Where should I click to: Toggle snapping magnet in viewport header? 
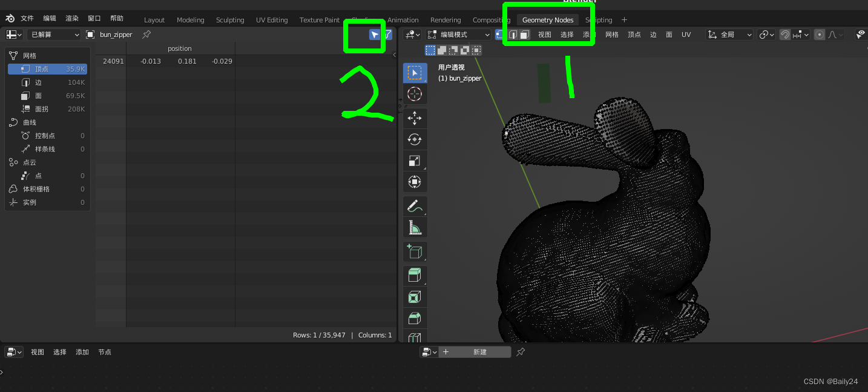coord(785,35)
